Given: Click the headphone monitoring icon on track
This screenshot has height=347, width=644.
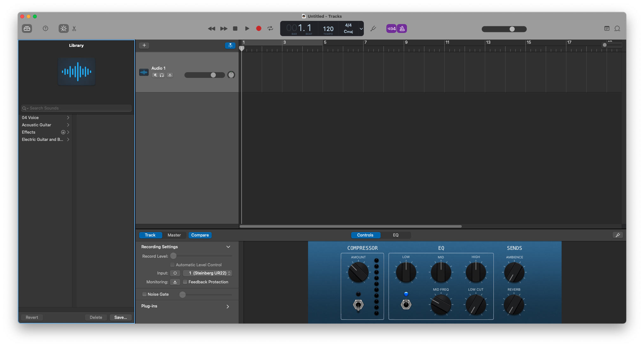Looking at the screenshot, I should coord(163,75).
